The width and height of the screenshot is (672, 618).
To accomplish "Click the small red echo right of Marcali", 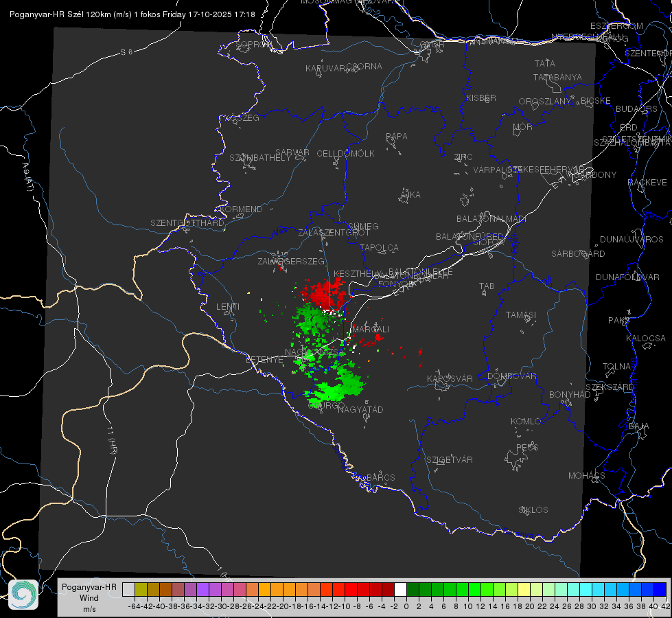I will (x=378, y=338).
